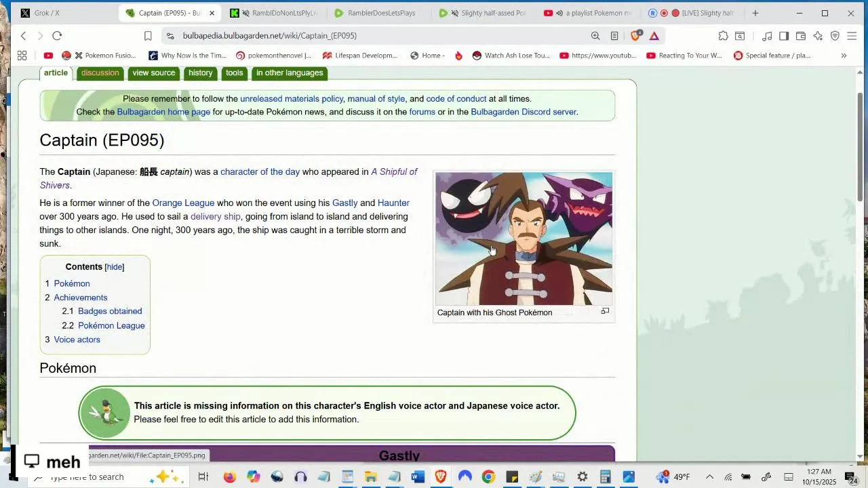868x488 pixels.
Task: Open the in other languages menu
Action: point(290,73)
